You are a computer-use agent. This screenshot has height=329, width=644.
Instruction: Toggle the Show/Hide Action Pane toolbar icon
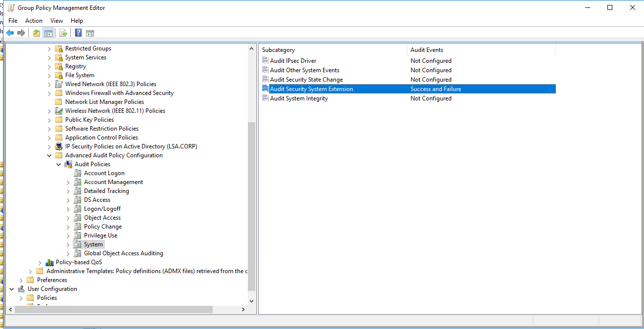90,33
